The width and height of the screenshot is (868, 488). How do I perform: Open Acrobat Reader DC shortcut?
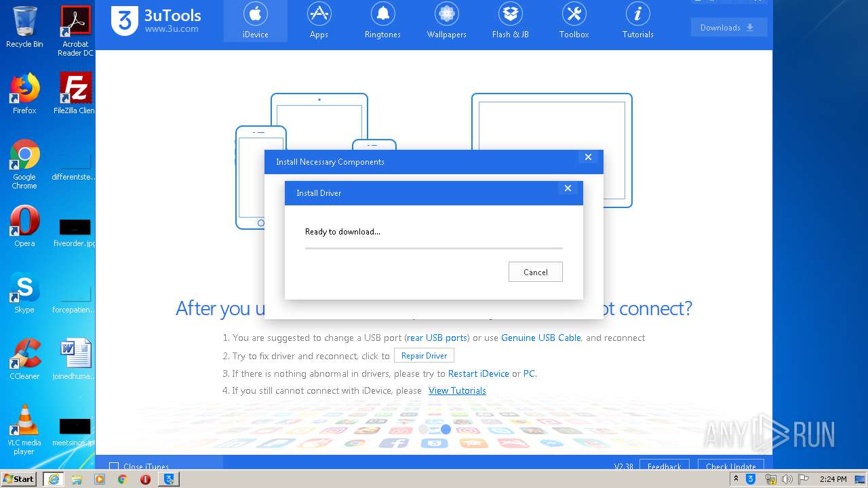(x=75, y=31)
